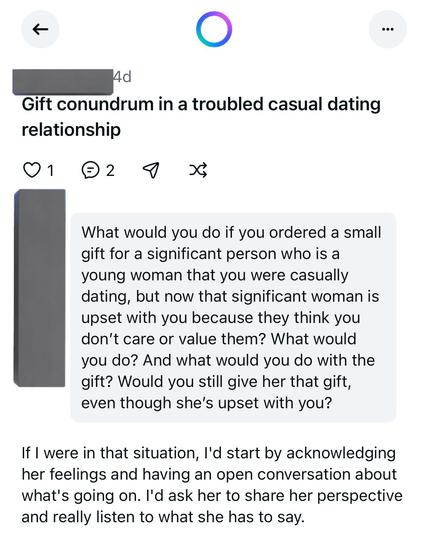Select the 'Gift conundrum' post title

(x=201, y=117)
